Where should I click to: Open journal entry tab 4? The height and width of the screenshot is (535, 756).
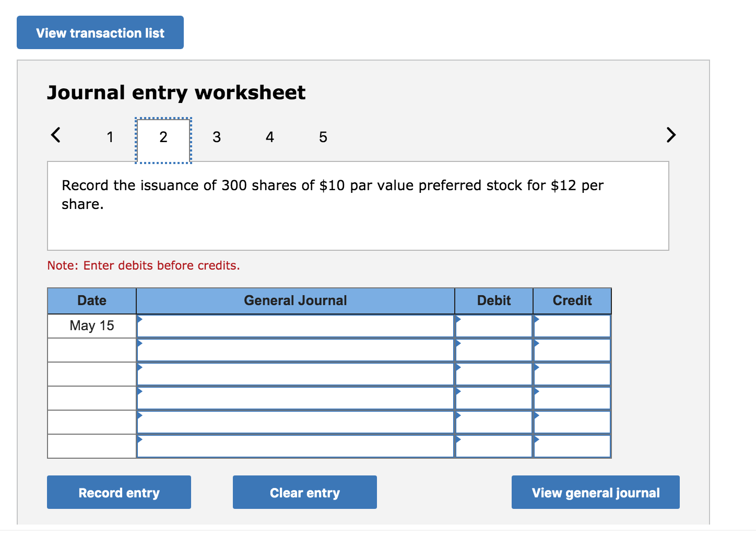[x=270, y=137]
